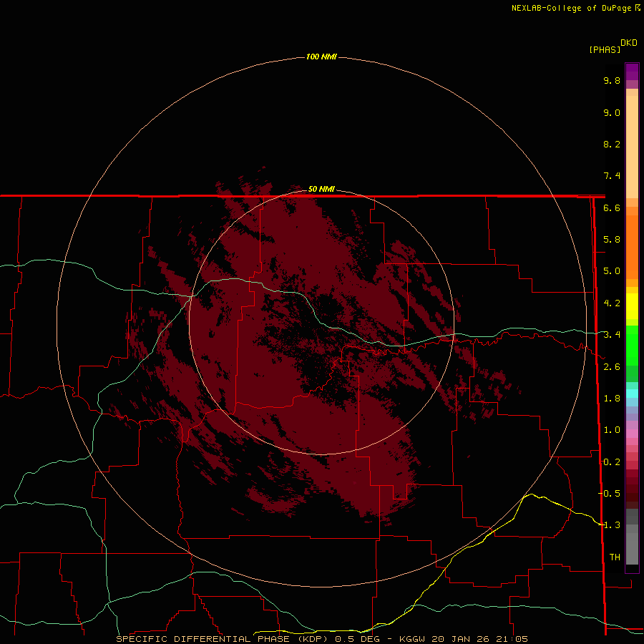Click the 5.0 legend value
Viewport: 644px width, 644px height.
(x=612, y=271)
